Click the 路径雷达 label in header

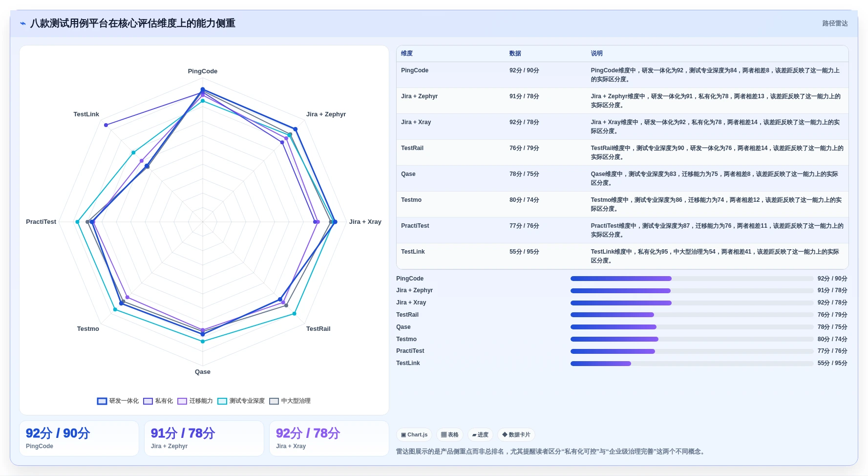point(835,23)
